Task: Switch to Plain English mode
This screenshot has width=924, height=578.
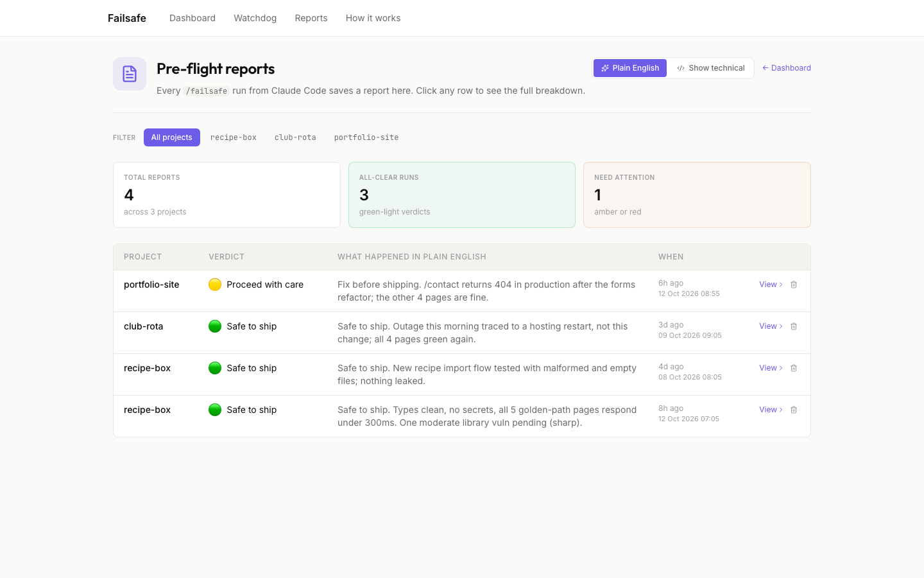Action: 630,68
